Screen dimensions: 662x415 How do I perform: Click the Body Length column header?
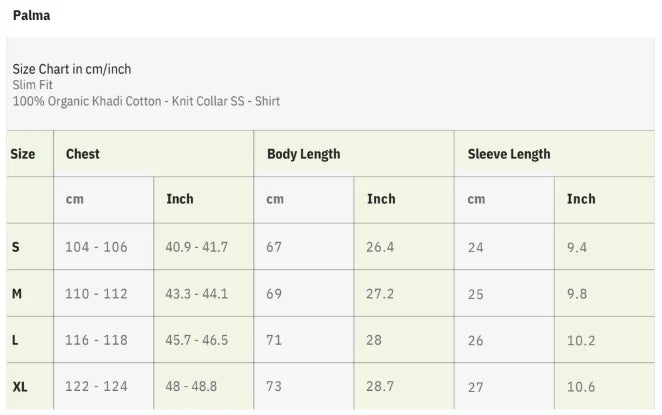[303, 154]
